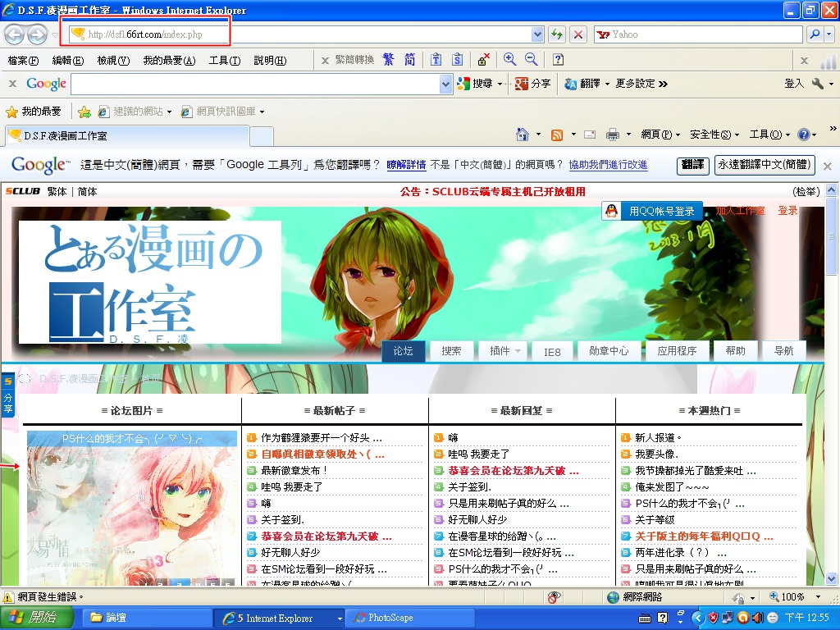Screen dimensions: 840x630
Task: Click the QQ penguin login icon
Action: [x=611, y=211]
